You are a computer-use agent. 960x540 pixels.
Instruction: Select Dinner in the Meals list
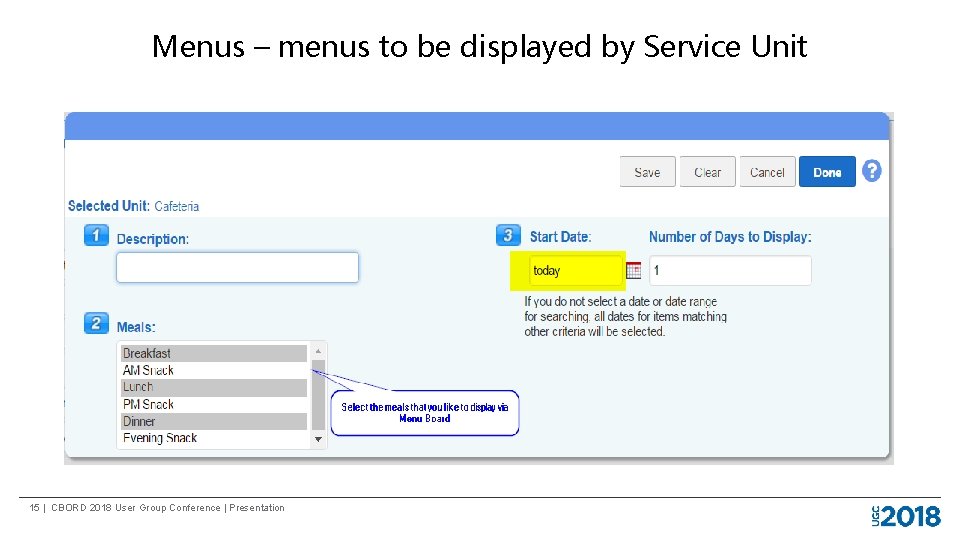tap(214, 421)
